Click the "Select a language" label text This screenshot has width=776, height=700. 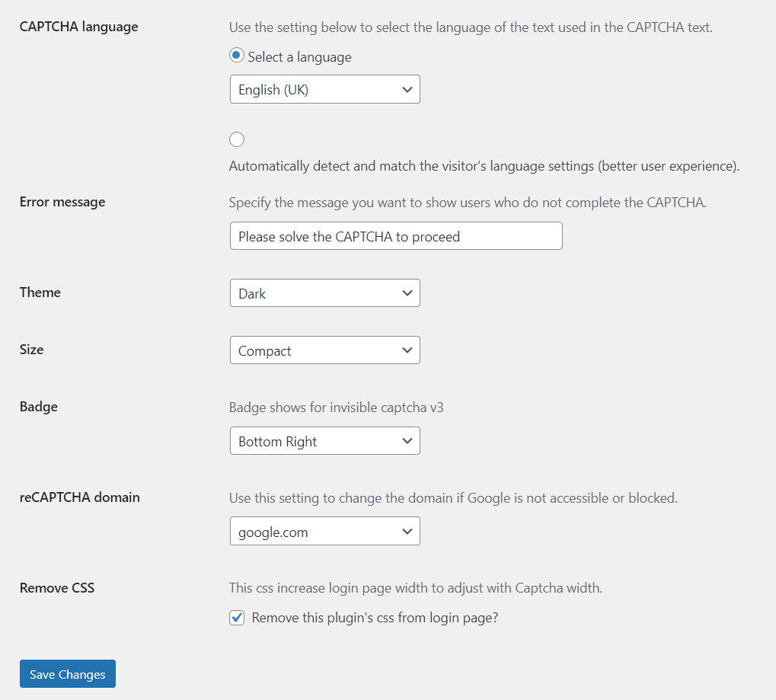point(299,57)
